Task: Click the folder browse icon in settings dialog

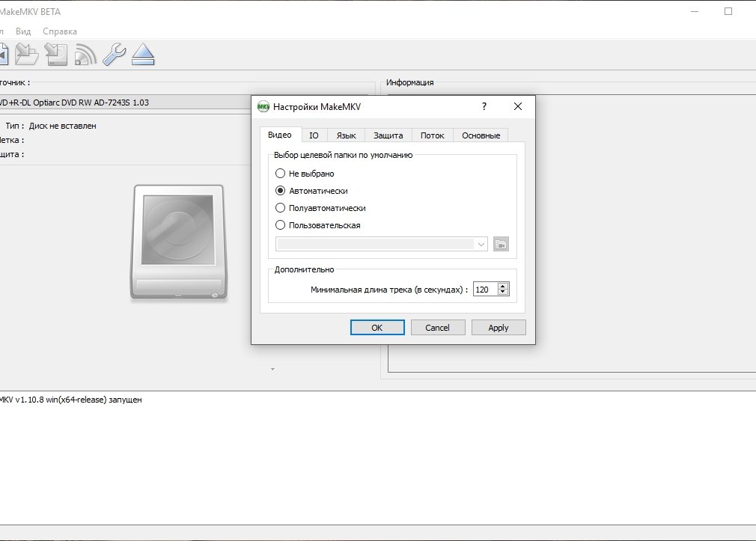Action: [501, 244]
